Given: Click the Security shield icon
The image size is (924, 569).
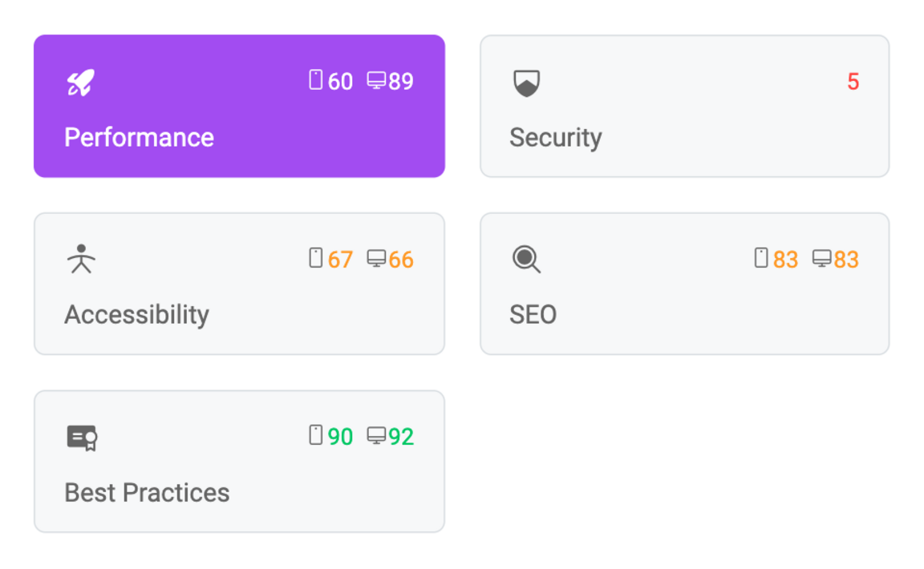Looking at the screenshot, I should (526, 83).
